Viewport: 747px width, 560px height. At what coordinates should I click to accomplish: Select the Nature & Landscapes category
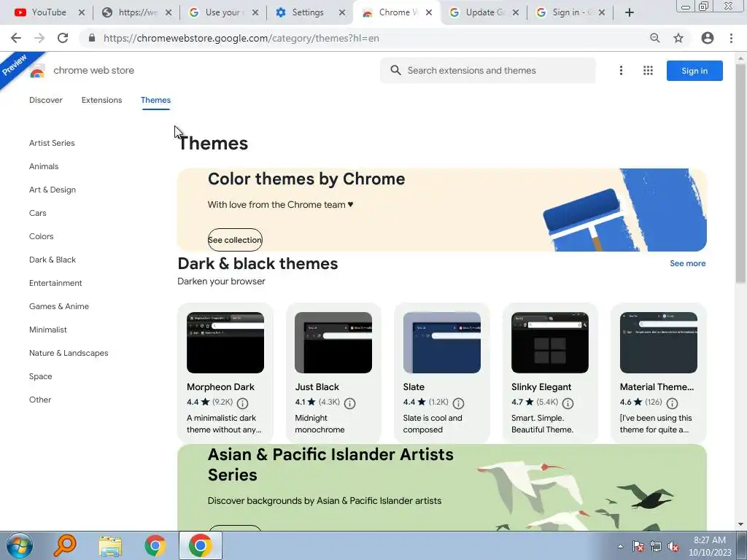[69, 353]
